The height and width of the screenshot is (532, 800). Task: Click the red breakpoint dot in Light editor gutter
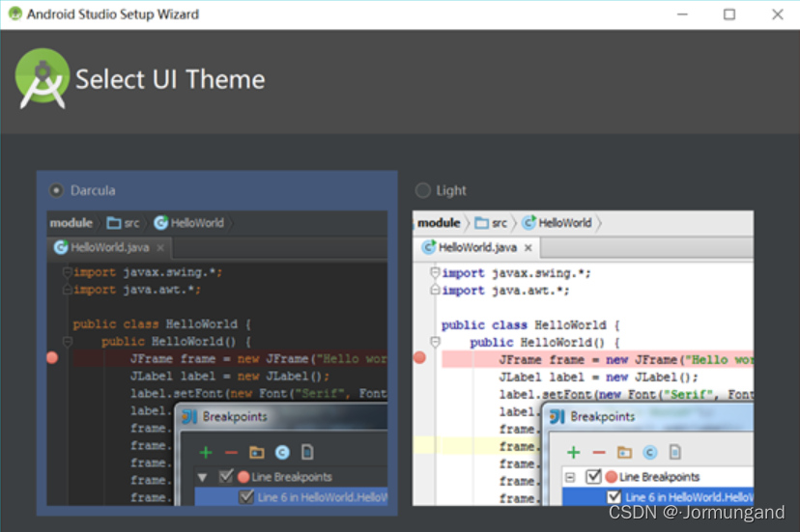pyautogui.click(x=419, y=357)
